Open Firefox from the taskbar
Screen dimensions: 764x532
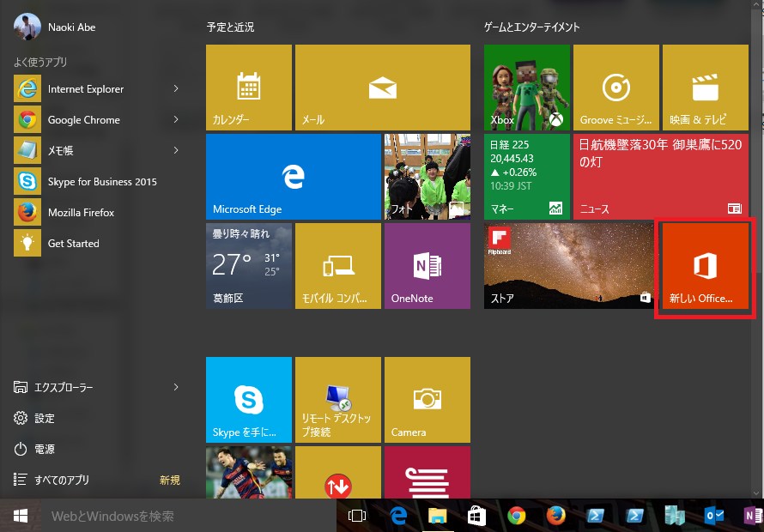(555, 516)
